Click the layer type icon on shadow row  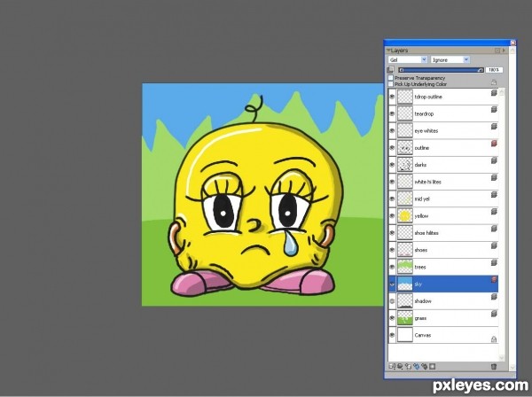494,297
